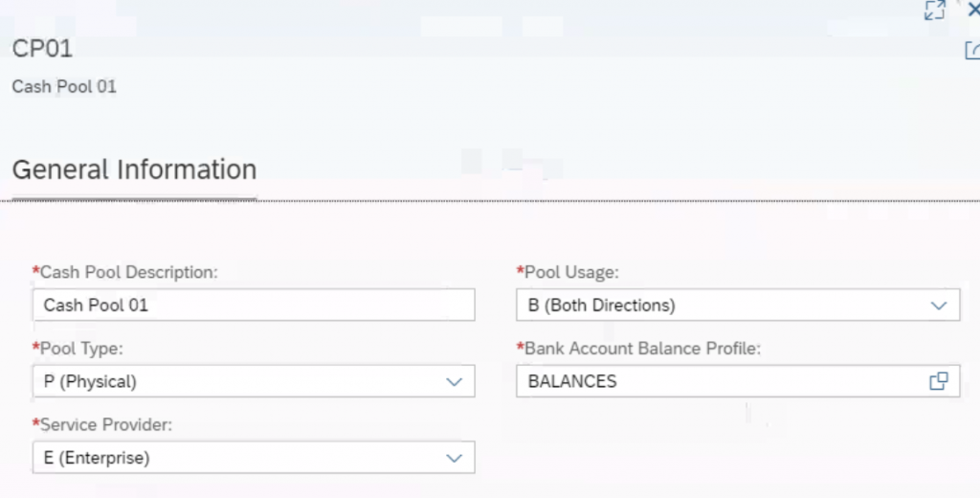980x498 pixels.
Task: Expand the Pool Type dropdown arrow
Action: [x=454, y=381]
